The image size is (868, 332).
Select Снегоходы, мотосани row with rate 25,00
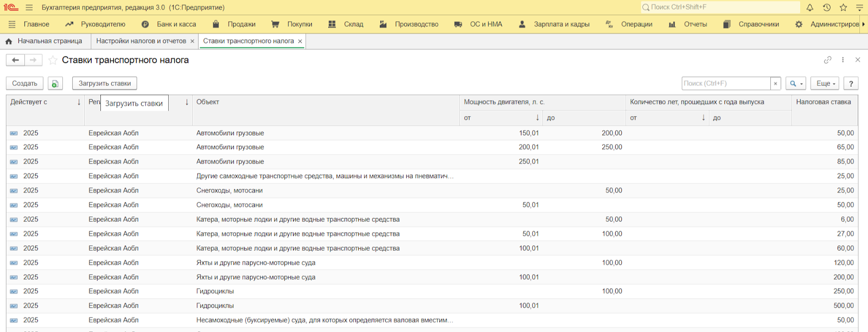[x=432, y=190]
